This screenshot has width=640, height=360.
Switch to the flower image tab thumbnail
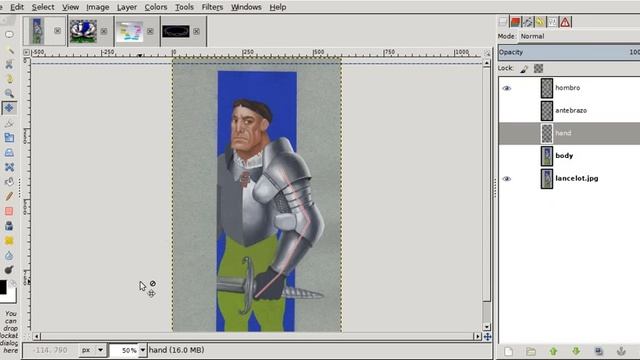(x=83, y=31)
